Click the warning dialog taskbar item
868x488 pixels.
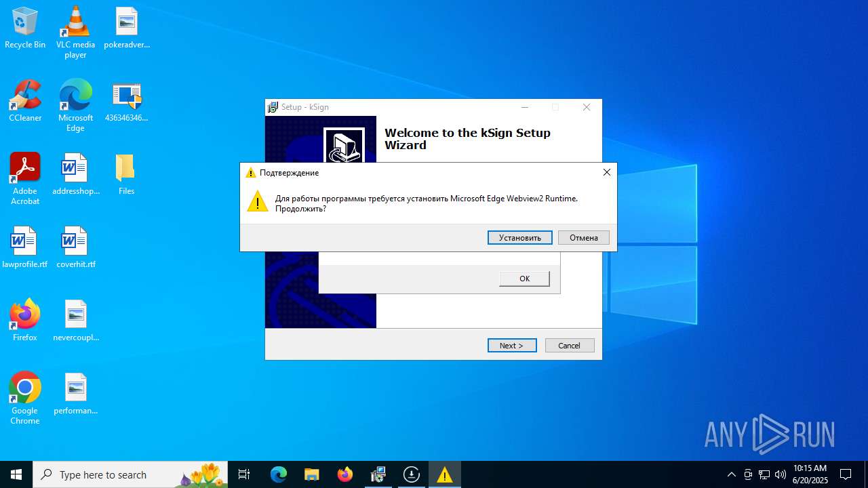(x=445, y=474)
